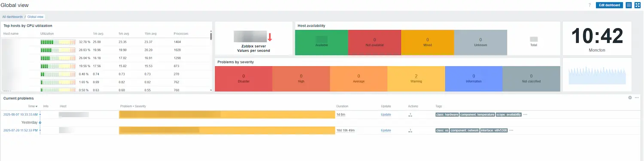The image size is (644, 161).
Task: Select the class: os tag
Action: 442,130
